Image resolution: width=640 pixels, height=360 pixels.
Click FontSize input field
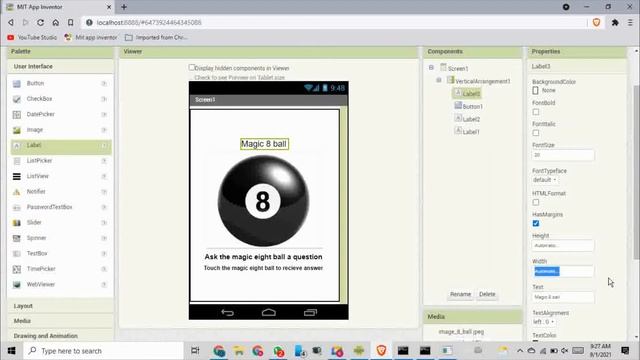point(563,155)
